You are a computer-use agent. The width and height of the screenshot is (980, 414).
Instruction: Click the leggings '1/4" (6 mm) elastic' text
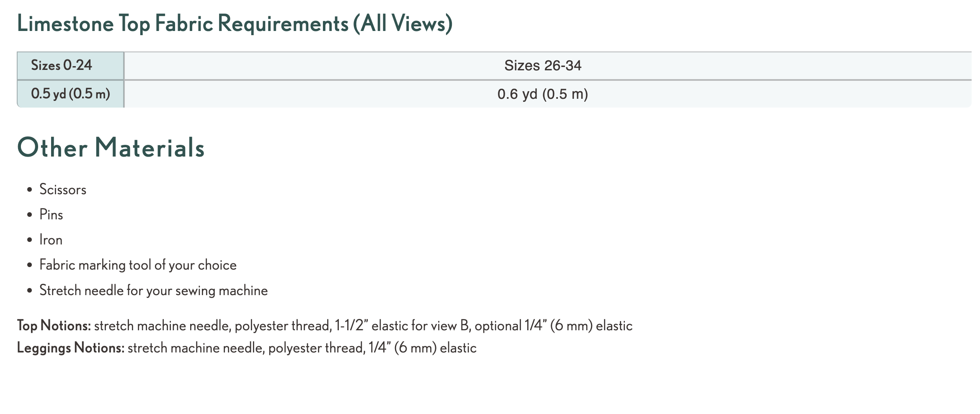(x=423, y=348)
